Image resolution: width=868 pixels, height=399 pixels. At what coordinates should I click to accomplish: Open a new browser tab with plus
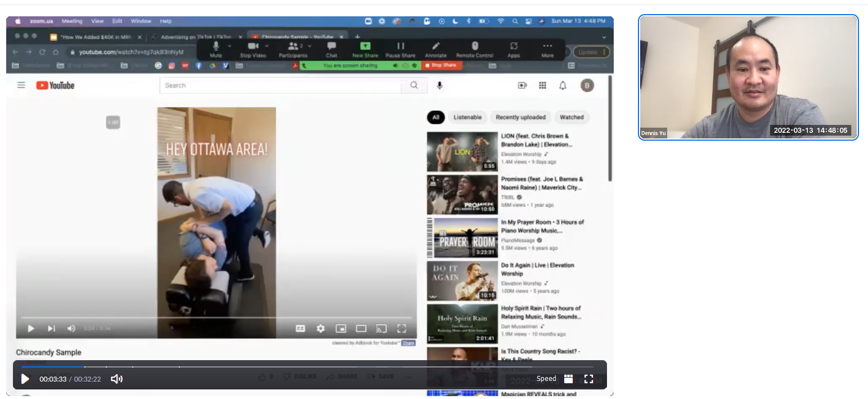coord(357,37)
